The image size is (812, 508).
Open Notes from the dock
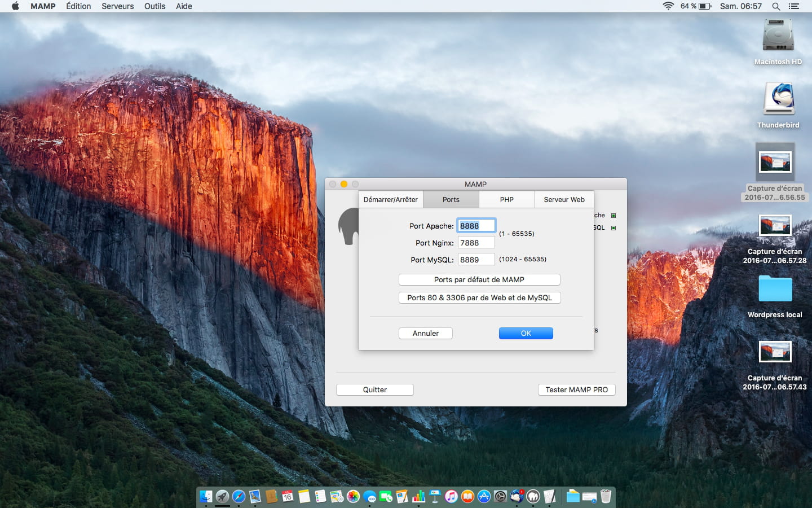[304, 496]
